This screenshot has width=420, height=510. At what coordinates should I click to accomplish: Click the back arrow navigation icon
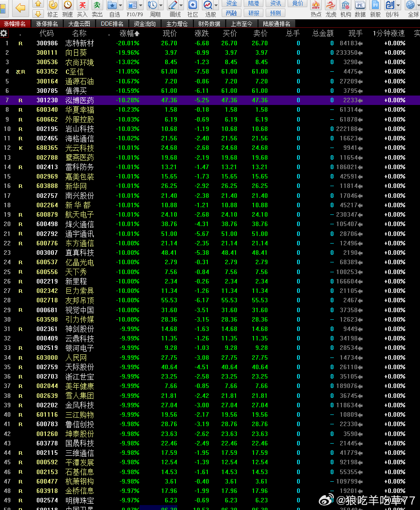tap(20, 8)
